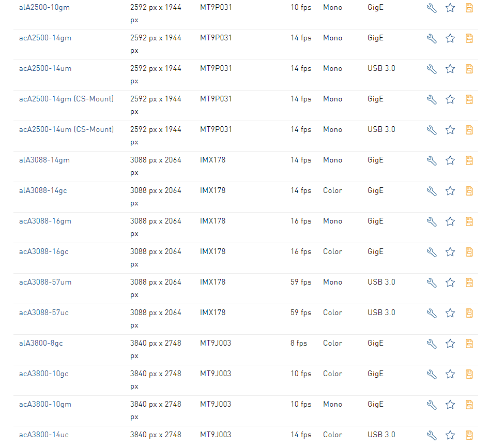Open datasheet icon for acA2500-14um
Image resolution: width=504 pixels, height=446 pixels.
click(x=469, y=69)
